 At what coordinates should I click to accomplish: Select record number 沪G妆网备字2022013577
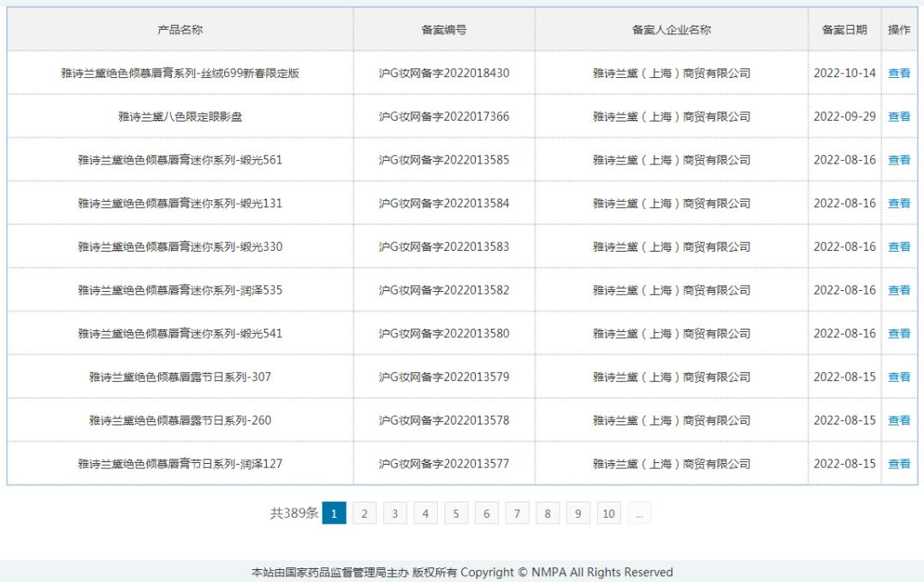tap(444, 464)
